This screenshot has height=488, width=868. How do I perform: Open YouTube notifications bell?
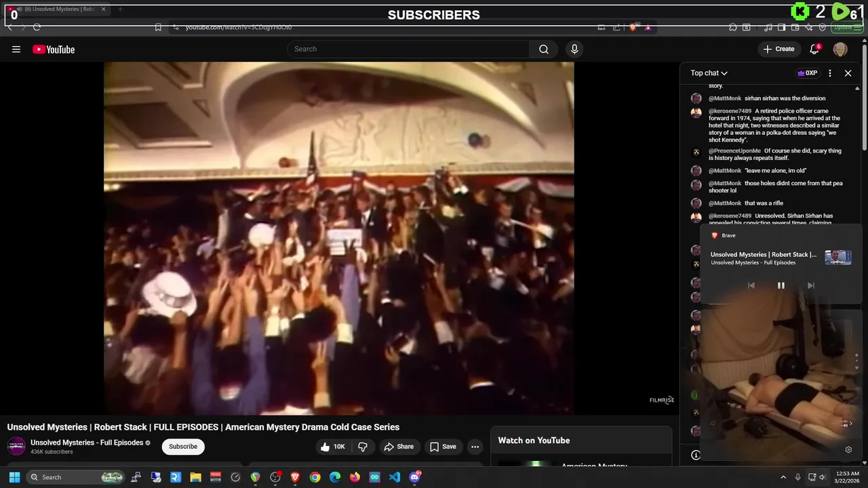(815, 49)
